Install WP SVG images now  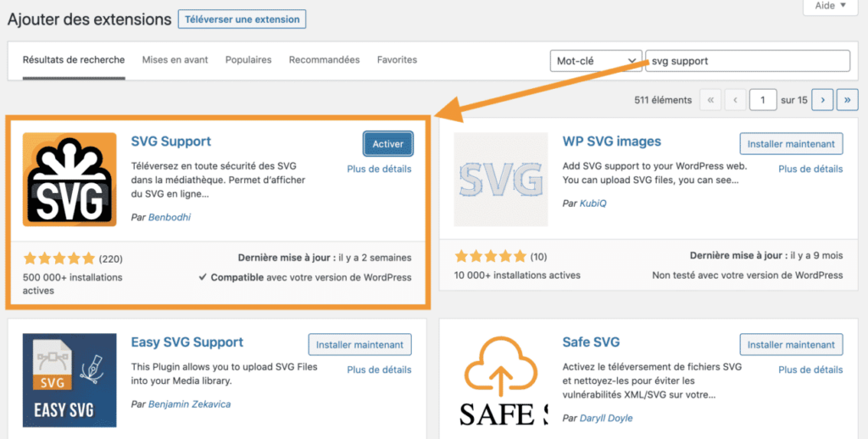791,144
